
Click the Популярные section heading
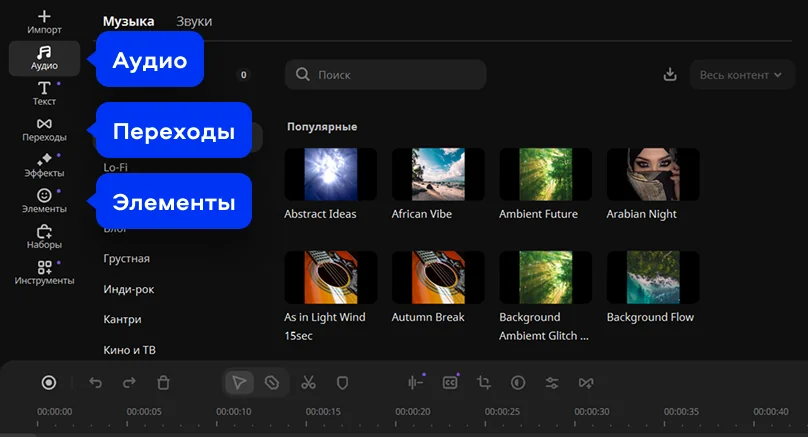[322, 127]
